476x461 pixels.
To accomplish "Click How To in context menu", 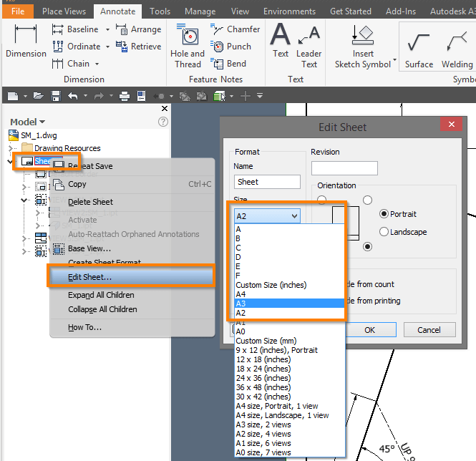I will coord(132,327).
